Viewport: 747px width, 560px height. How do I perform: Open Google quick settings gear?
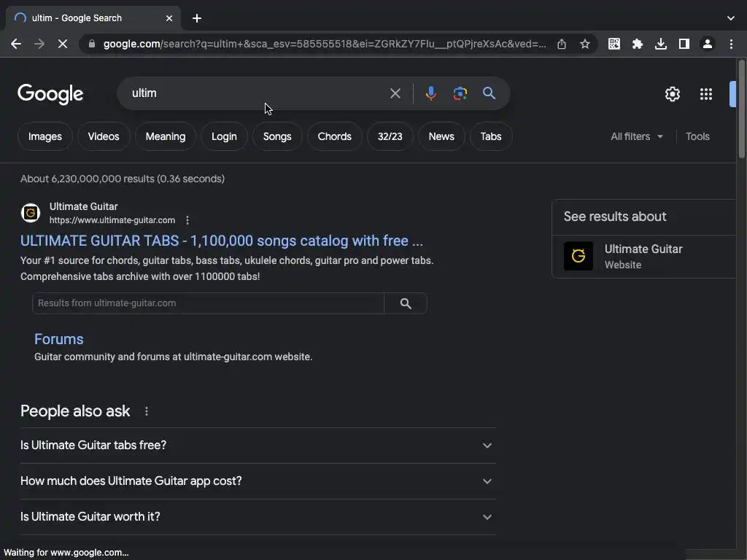click(672, 94)
